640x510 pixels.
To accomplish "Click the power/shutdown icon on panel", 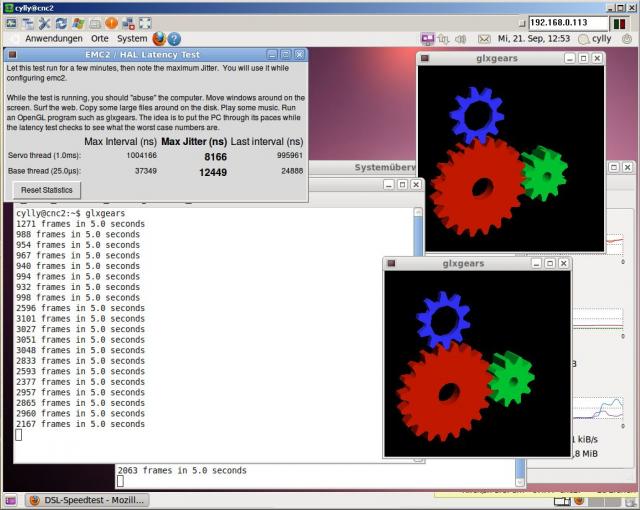I will click(x=627, y=39).
